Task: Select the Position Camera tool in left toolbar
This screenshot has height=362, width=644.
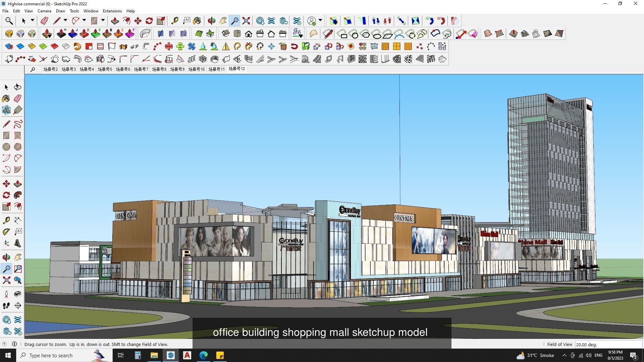Action: tap(6, 294)
